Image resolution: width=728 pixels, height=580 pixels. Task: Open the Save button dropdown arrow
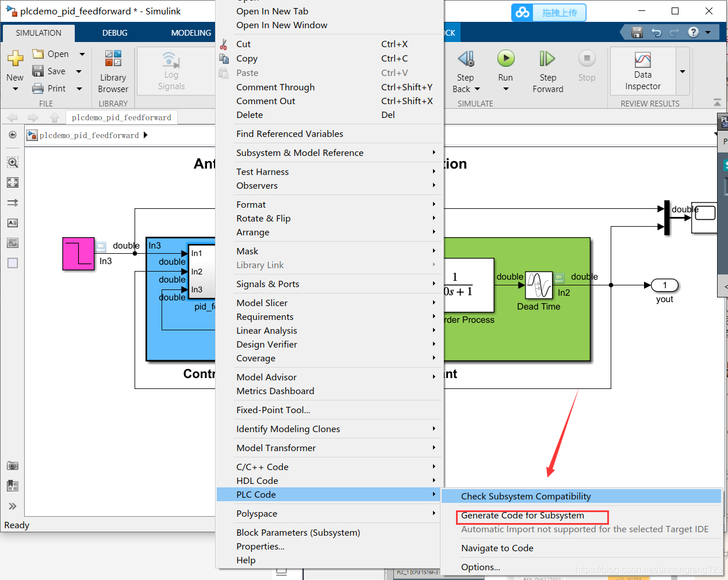pos(79,71)
